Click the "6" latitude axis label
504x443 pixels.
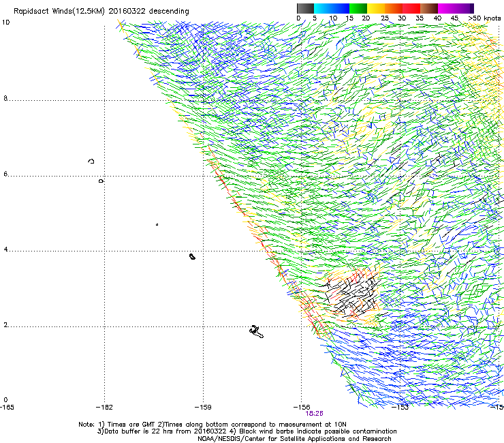coord(5,174)
